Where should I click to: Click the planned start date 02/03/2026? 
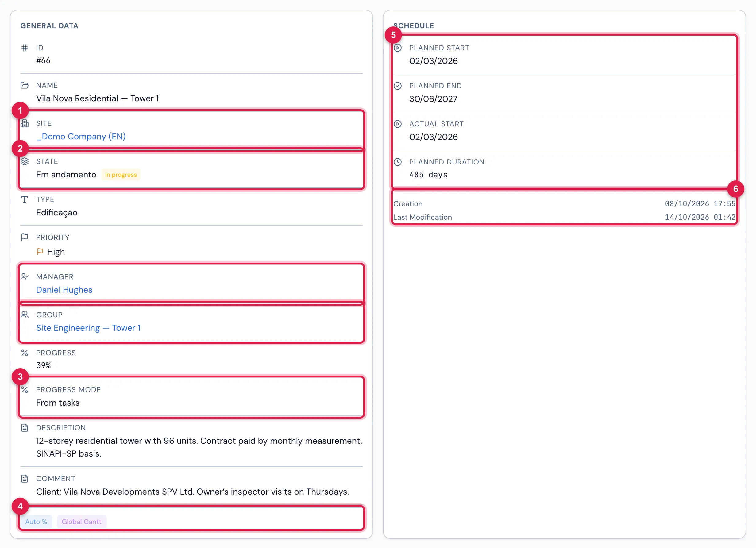pos(433,61)
